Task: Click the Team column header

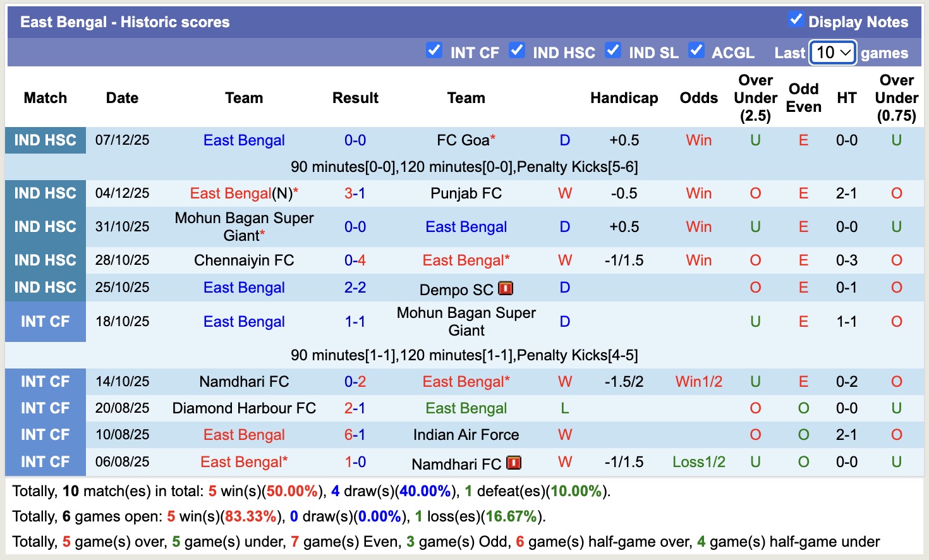Action: tap(244, 98)
